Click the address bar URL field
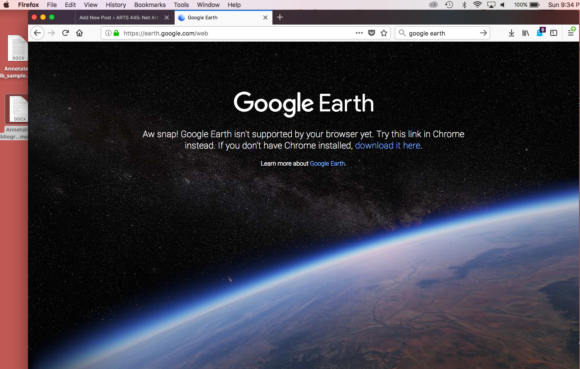580x369 pixels. tap(237, 33)
